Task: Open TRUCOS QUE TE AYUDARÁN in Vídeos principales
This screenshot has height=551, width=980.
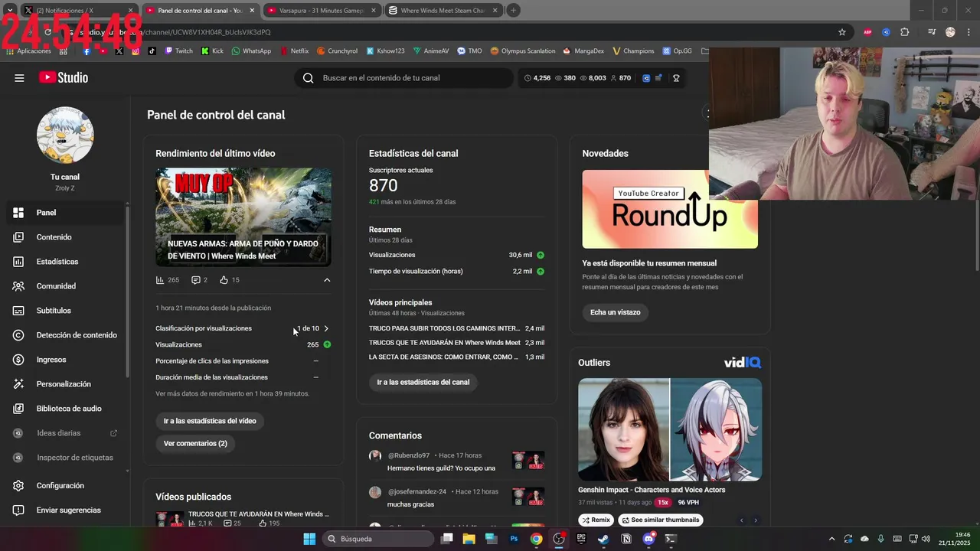Action: coord(444,343)
